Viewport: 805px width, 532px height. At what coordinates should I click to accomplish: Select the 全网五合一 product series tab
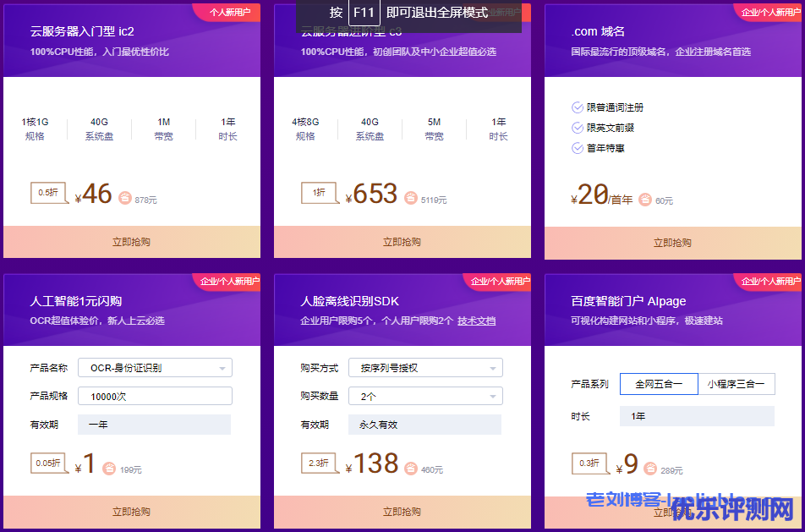[x=659, y=384]
